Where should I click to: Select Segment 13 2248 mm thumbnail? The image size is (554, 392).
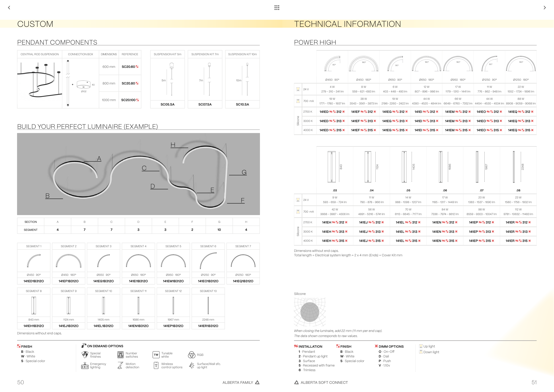pyautogui.click(x=208, y=305)
